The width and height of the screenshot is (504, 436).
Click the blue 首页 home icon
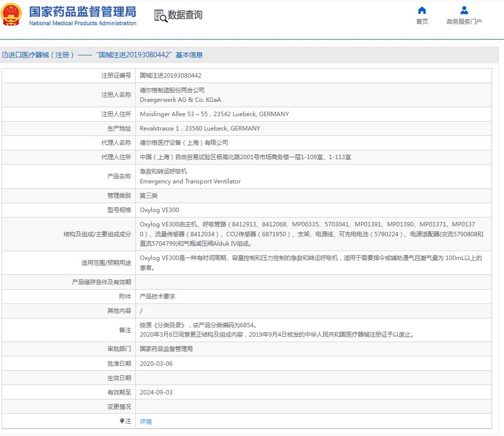coord(421,10)
